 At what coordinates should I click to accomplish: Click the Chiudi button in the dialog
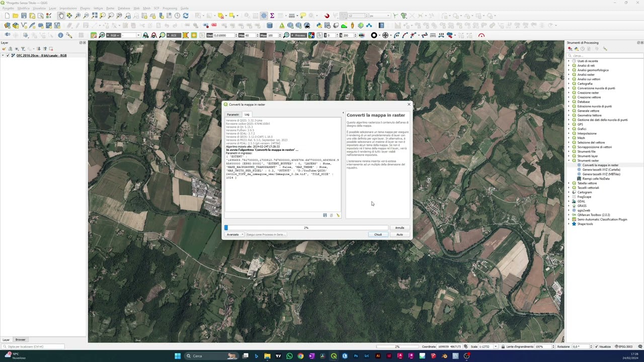pos(378,234)
